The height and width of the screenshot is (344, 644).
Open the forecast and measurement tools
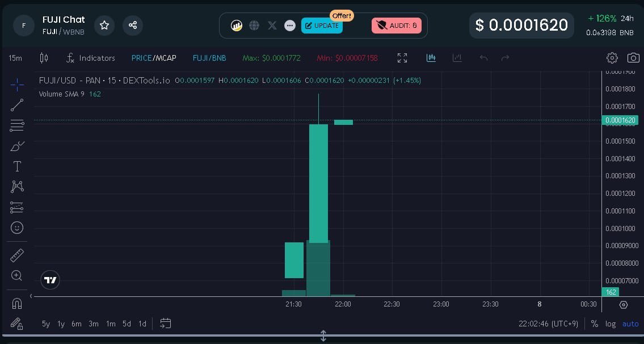[17, 208]
